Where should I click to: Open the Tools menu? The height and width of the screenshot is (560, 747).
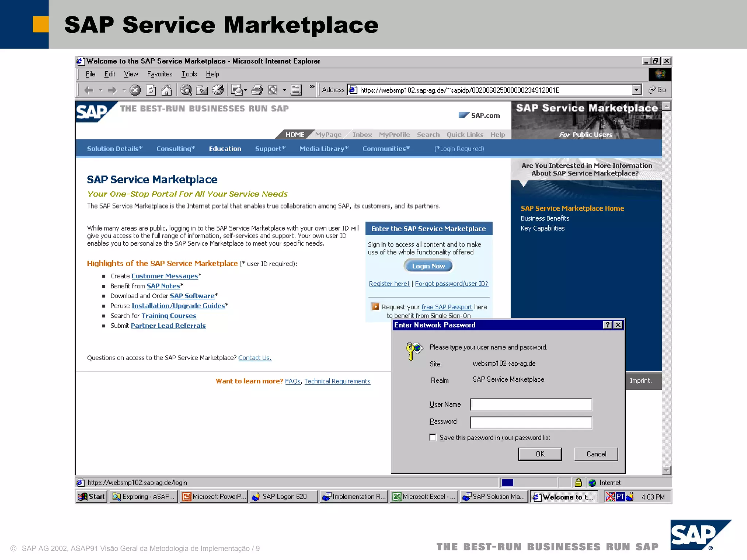pos(189,74)
